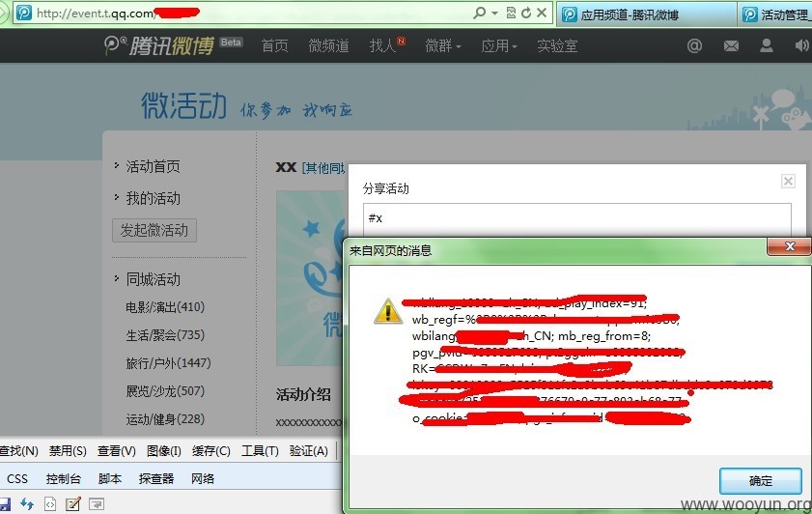
Task: Open the 查看(V) developer tools menu
Action: click(x=117, y=451)
